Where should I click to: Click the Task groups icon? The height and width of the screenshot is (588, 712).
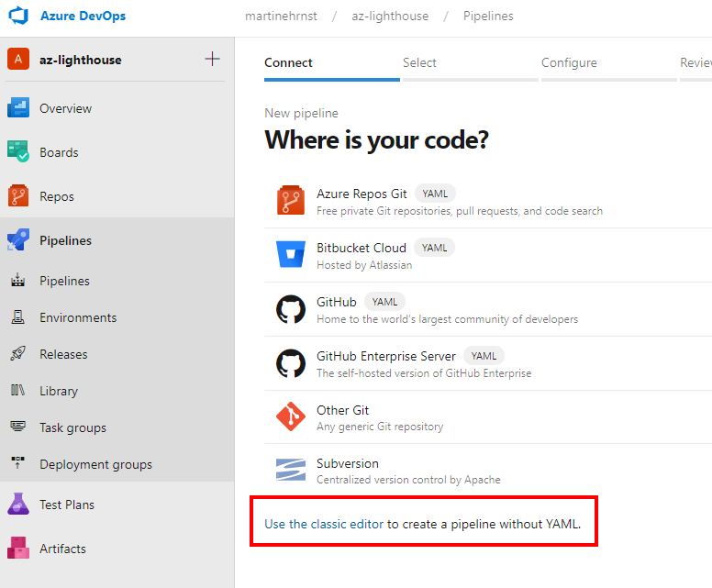pos(17,427)
